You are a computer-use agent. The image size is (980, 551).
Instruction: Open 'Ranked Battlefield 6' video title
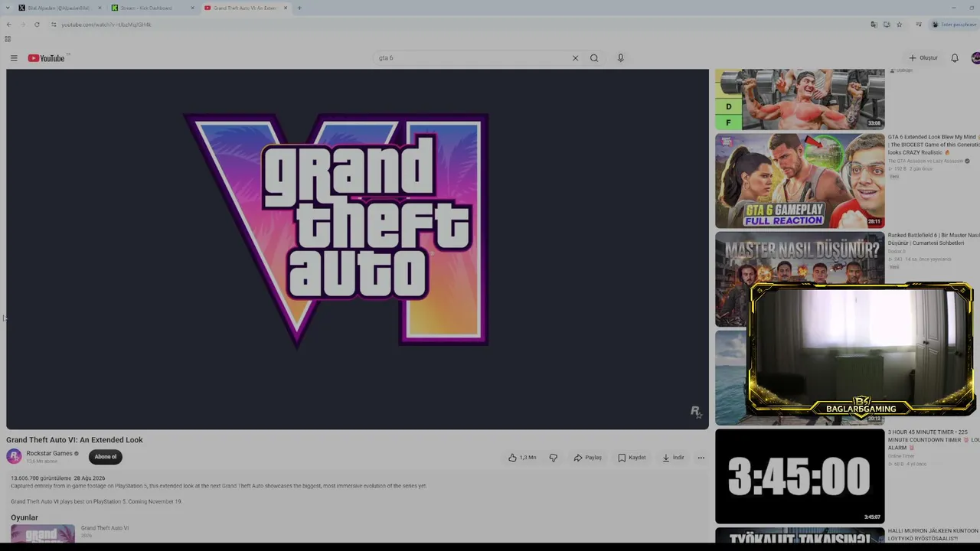click(x=933, y=239)
